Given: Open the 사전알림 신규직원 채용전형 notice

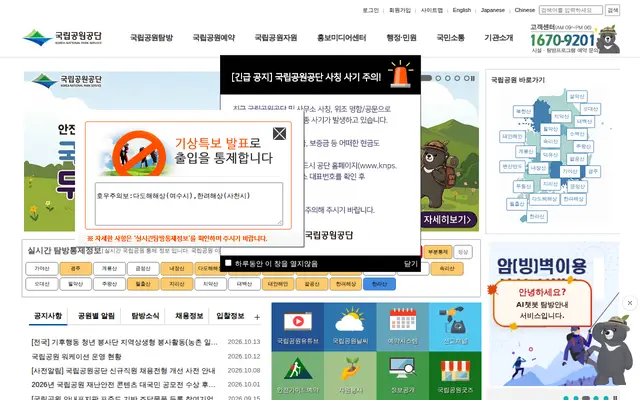Looking at the screenshot, I should point(123,371).
